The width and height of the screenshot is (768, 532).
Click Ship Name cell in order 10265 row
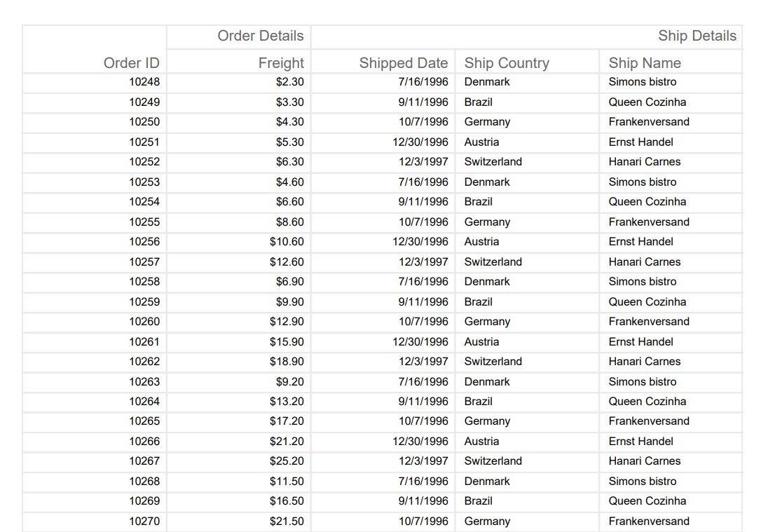point(649,421)
